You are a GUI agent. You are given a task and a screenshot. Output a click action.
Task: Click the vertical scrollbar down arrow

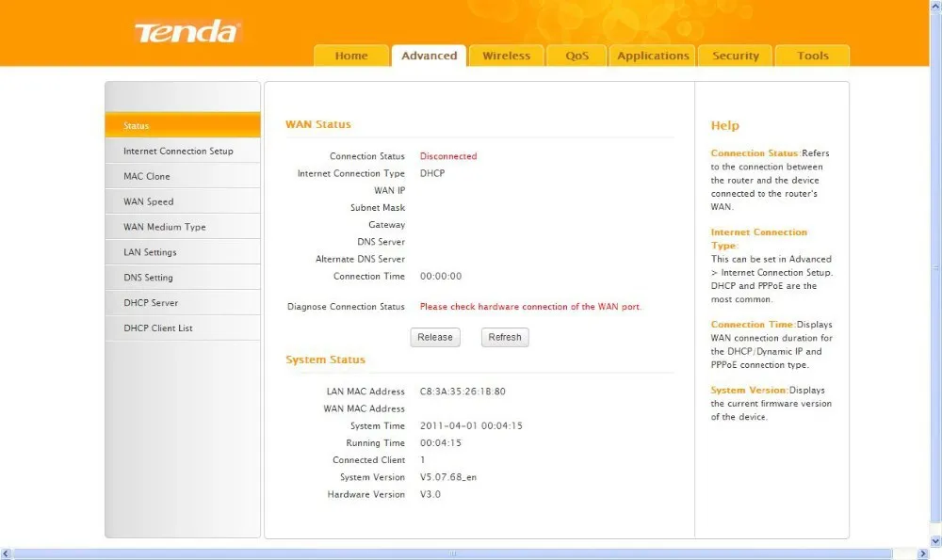935,541
